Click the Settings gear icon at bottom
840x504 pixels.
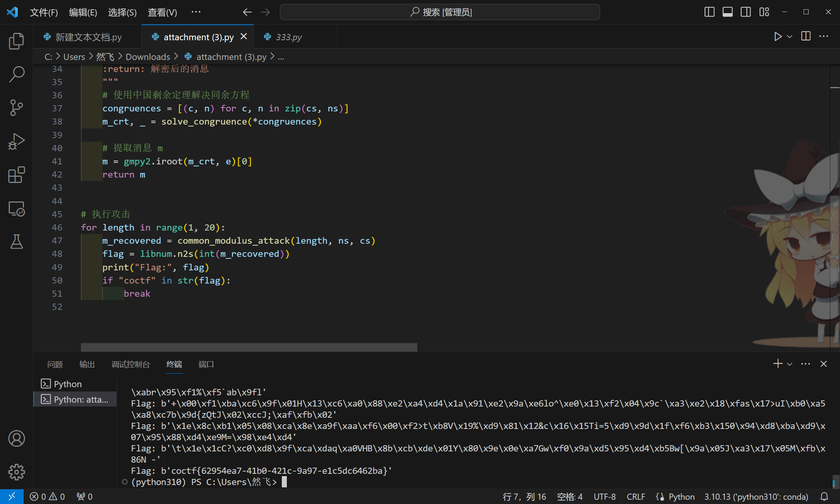(16, 472)
